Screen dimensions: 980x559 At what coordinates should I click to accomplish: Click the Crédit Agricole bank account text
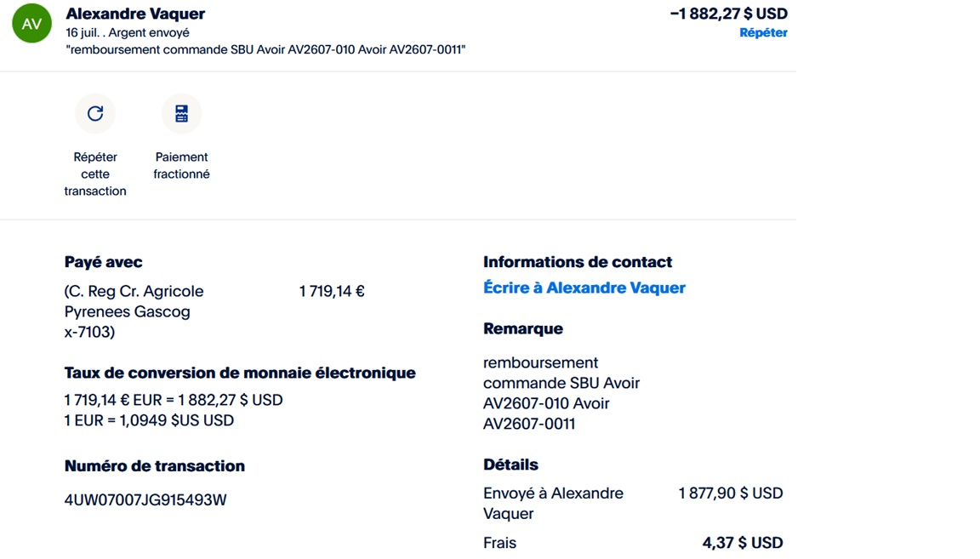click(134, 311)
